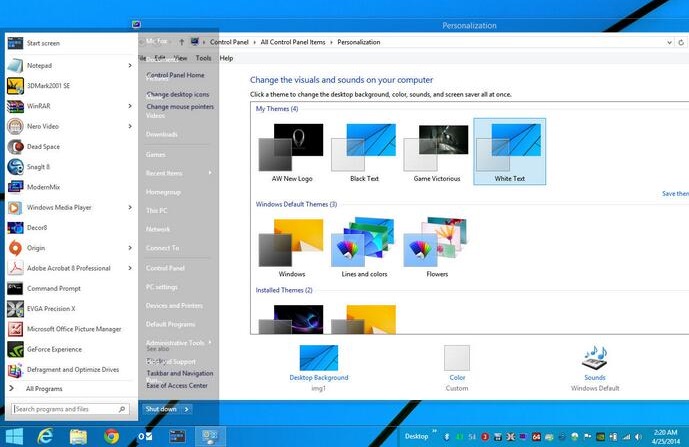The width and height of the screenshot is (689, 447).
Task: Click Google Chrome taskbar icon
Action: [x=112, y=436]
